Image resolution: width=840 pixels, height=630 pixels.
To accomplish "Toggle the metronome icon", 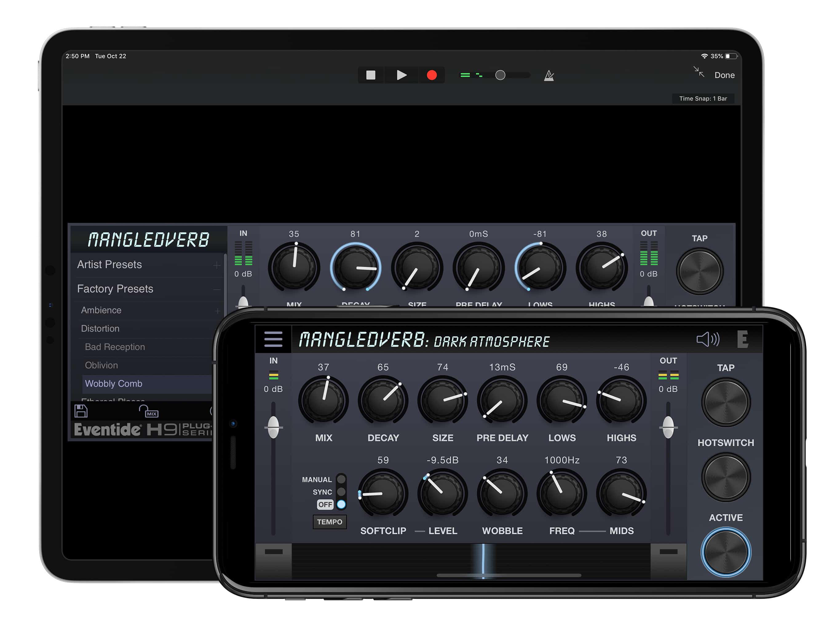I will tap(549, 76).
